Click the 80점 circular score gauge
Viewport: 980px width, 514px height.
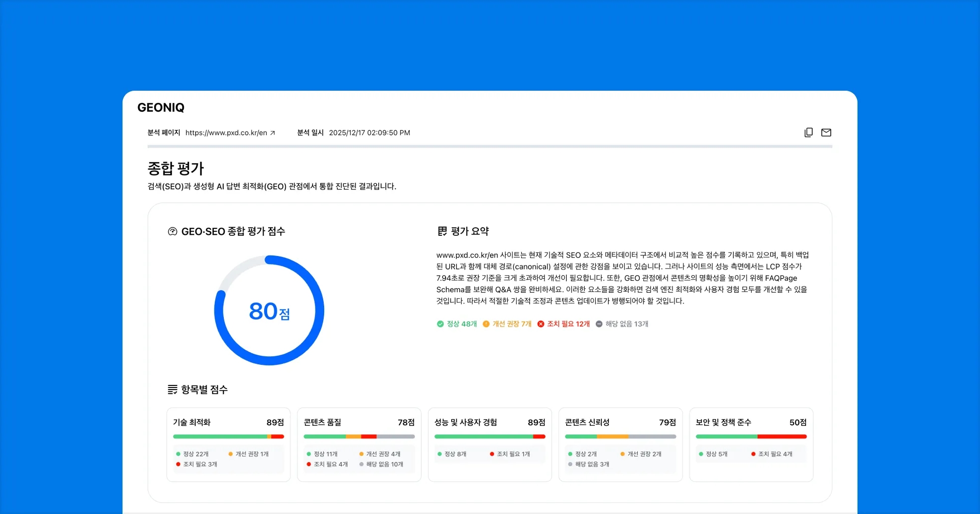269,310
